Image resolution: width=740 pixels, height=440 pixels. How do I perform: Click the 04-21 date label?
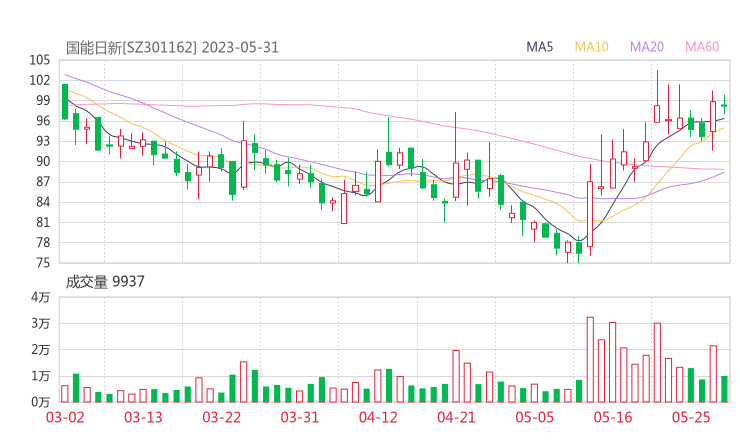[x=457, y=417]
